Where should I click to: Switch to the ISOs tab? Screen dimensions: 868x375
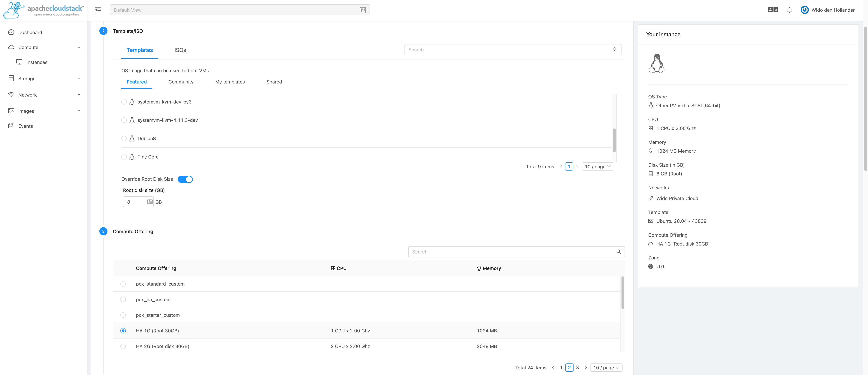click(180, 50)
